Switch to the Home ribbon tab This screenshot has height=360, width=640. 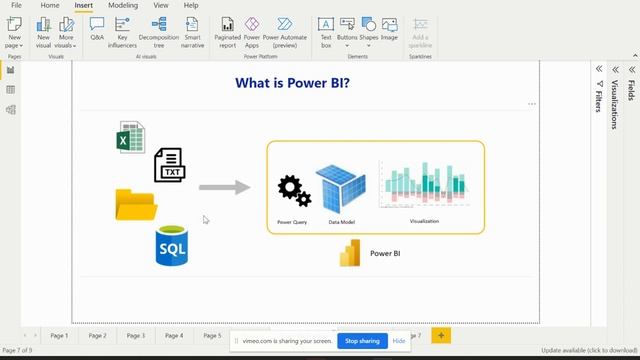(x=50, y=5)
